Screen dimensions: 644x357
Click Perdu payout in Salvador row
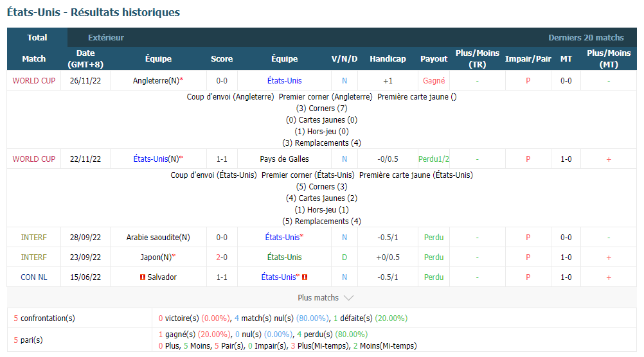click(x=434, y=277)
